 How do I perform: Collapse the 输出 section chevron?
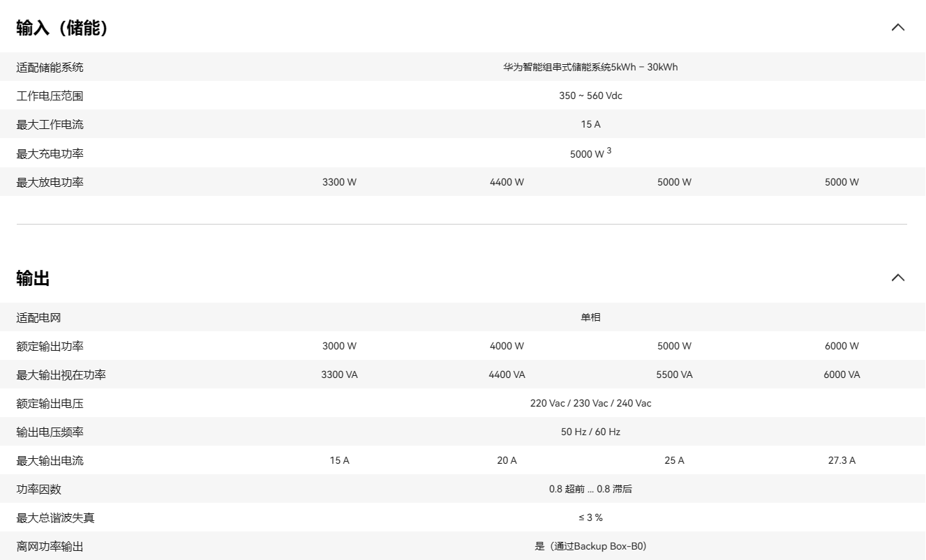[x=898, y=278]
